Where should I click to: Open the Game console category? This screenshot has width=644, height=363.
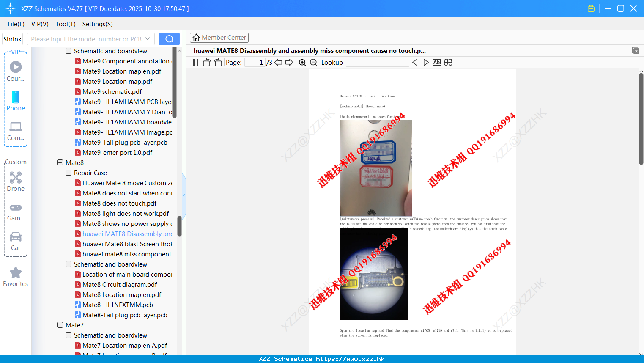tap(16, 212)
